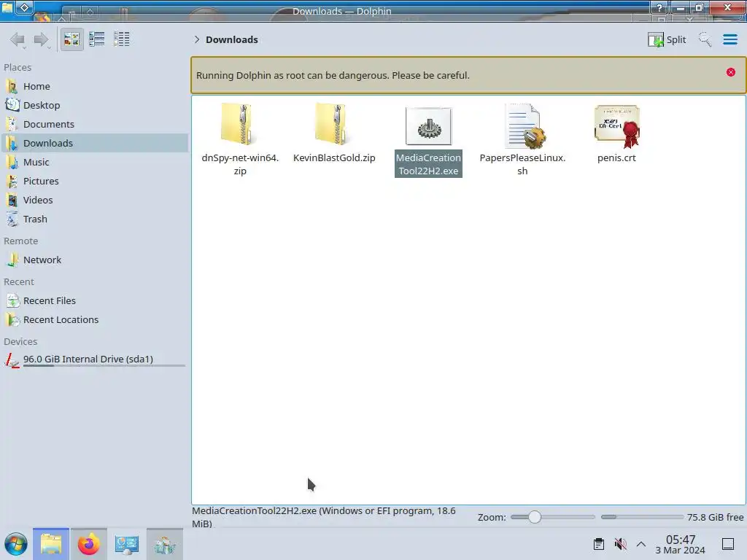The width and height of the screenshot is (747, 560).
Task: Click Downloads in the location breadcrumb
Action: click(232, 39)
